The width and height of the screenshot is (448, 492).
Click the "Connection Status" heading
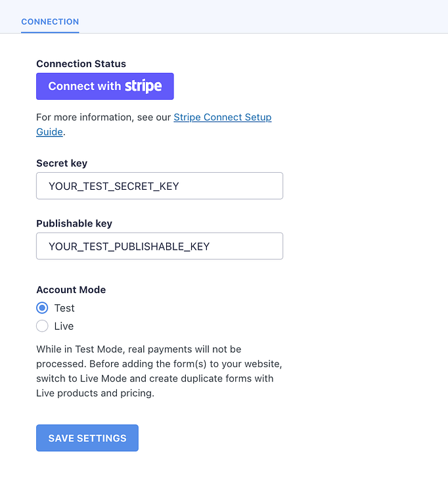81,64
